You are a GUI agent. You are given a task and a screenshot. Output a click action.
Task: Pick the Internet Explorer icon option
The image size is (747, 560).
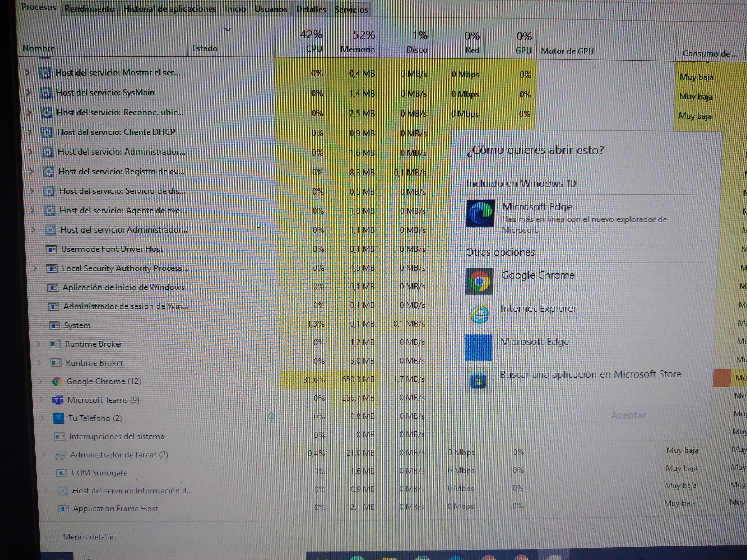[x=479, y=314]
